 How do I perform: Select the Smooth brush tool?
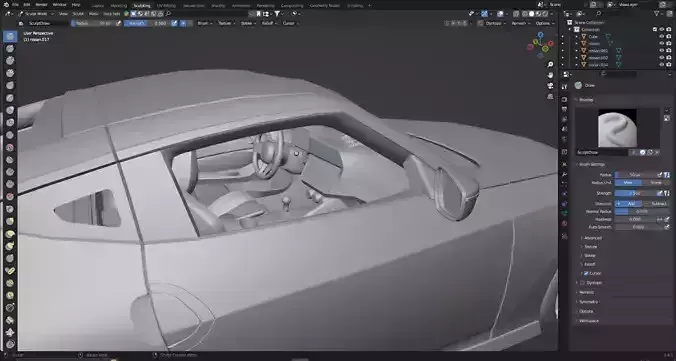click(x=10, y=148)
